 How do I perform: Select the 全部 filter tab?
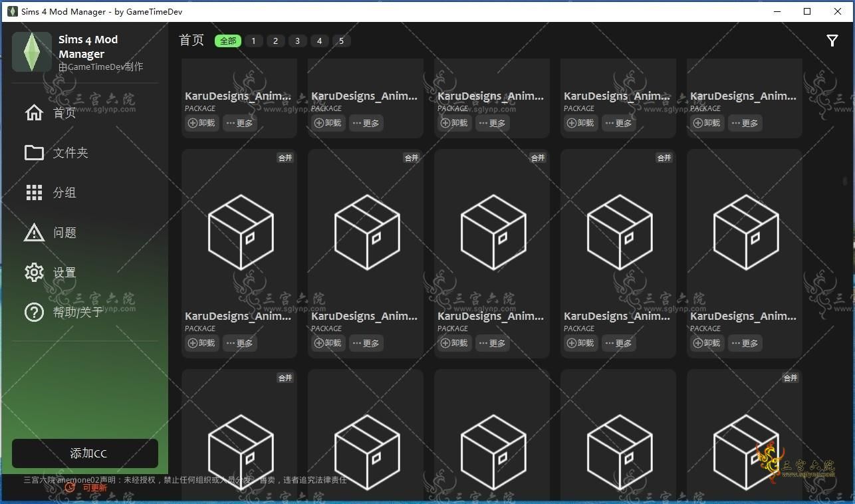pyautogui.click(x=228, y=41)
